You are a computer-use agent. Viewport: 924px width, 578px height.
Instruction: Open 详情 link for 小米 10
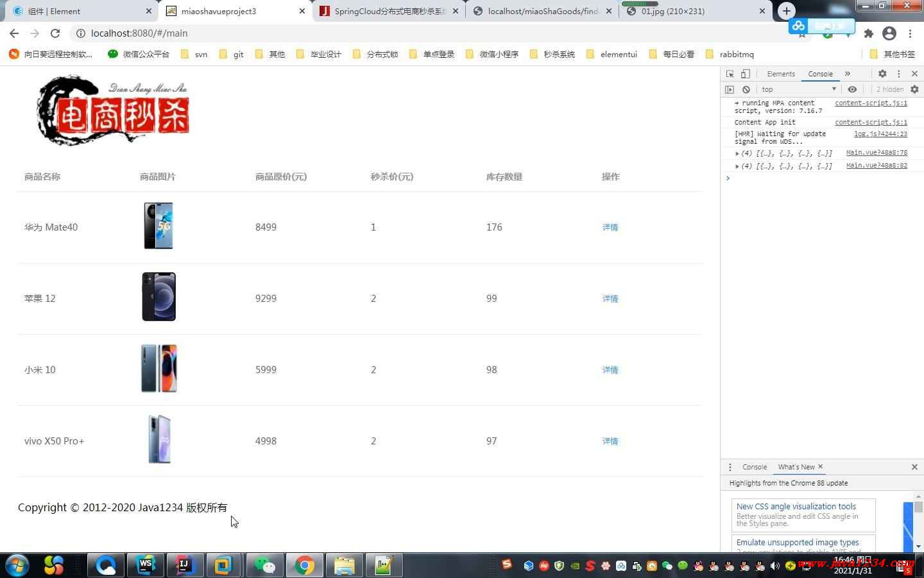click(x=610, y=370)
